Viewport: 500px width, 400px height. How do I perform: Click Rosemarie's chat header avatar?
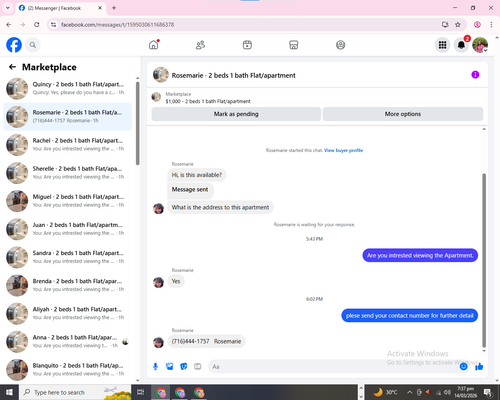click(161, 75)
